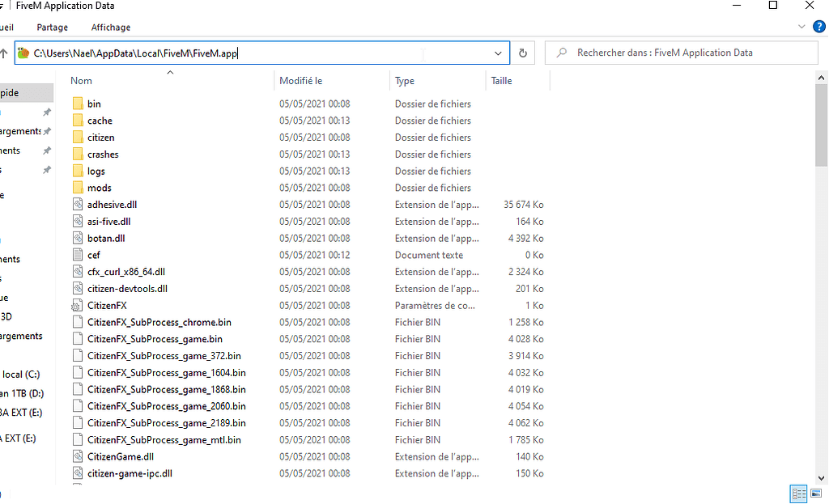Open the Affichage ribbon tab
This screenshot has height=504, width=829.
click(110, 27)
